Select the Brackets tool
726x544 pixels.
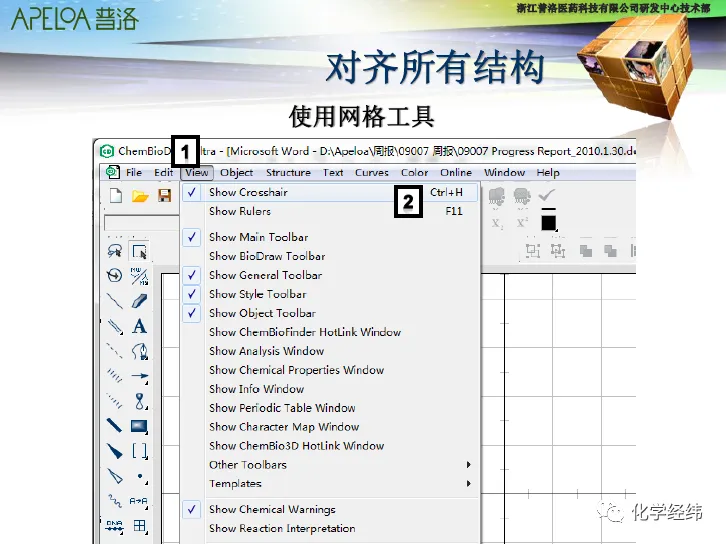(139, 450)
